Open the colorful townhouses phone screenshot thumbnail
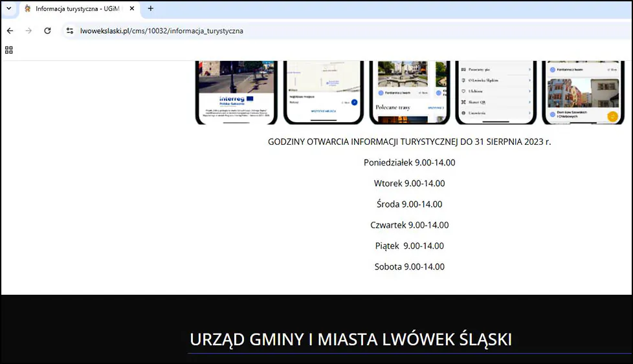The height and width of the screenshot is (364, 633). click(583, 92)
